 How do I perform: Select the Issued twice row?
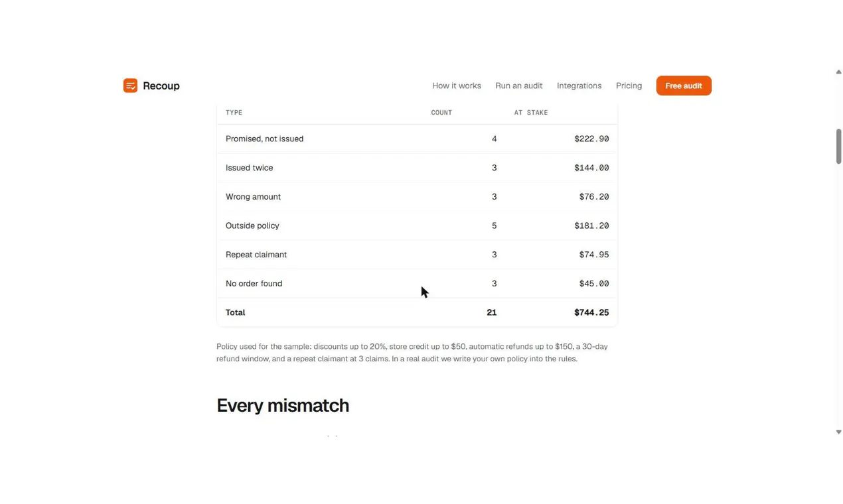click(x=417, y=168)
